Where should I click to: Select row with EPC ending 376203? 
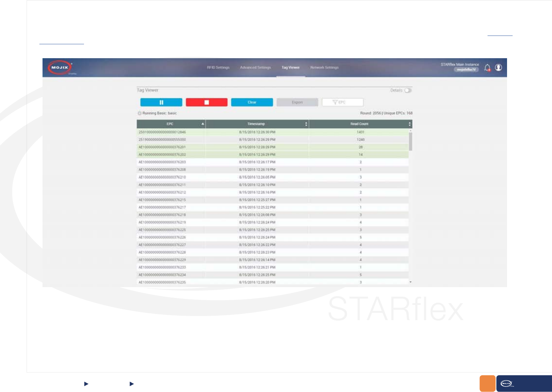[273, 162]
